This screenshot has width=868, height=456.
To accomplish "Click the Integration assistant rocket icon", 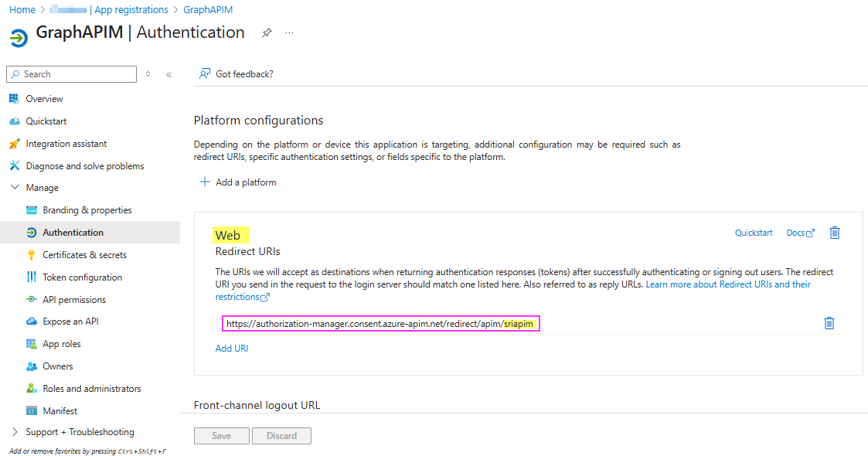I will click(15, 144).
